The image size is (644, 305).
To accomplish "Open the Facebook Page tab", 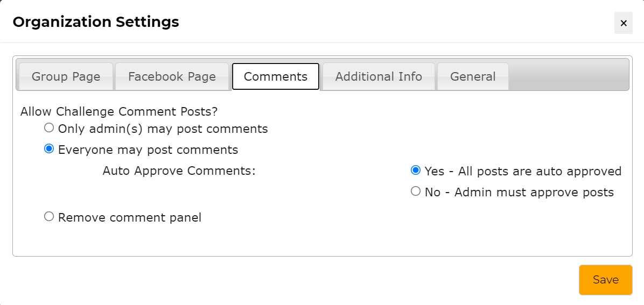I will point(172,76).
